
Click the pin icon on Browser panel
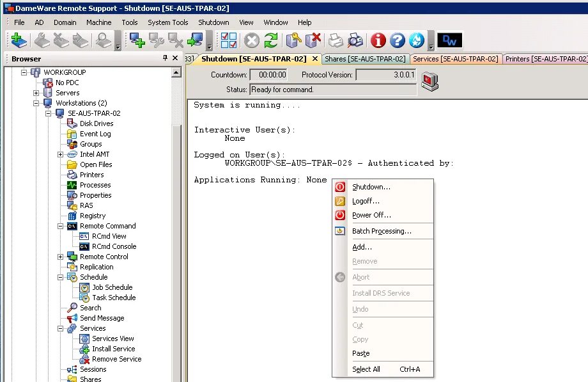pyautogui.click(x=165, y=58)
